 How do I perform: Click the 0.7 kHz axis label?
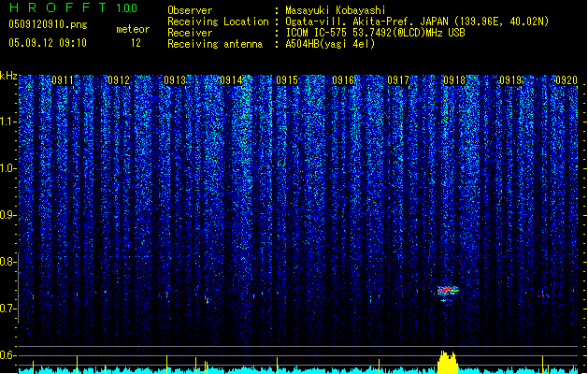[8, 309]
